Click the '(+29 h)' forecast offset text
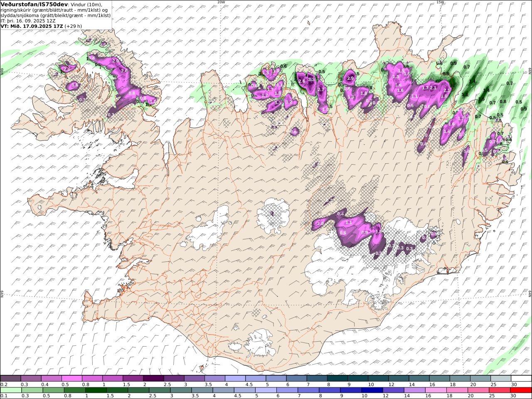The width and height of the screenshot is (532, 399). (74, 26)
